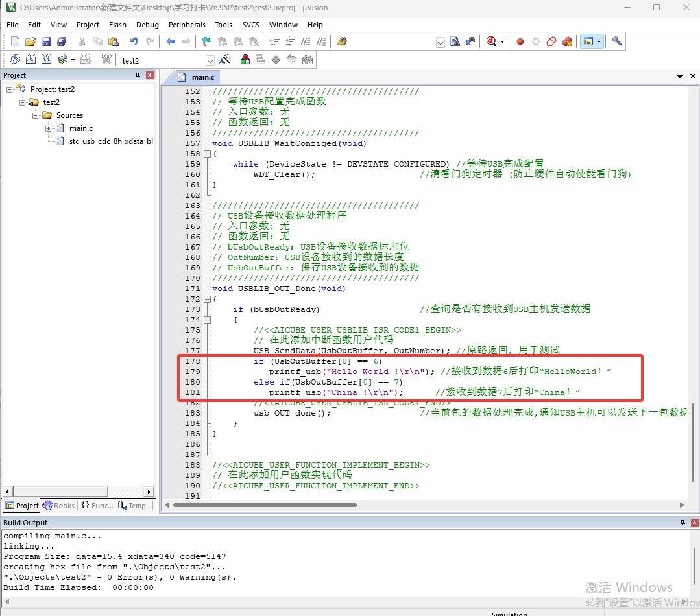Build the target files
The height and width of the screenshot is (616, 700).
coord(30,60)
